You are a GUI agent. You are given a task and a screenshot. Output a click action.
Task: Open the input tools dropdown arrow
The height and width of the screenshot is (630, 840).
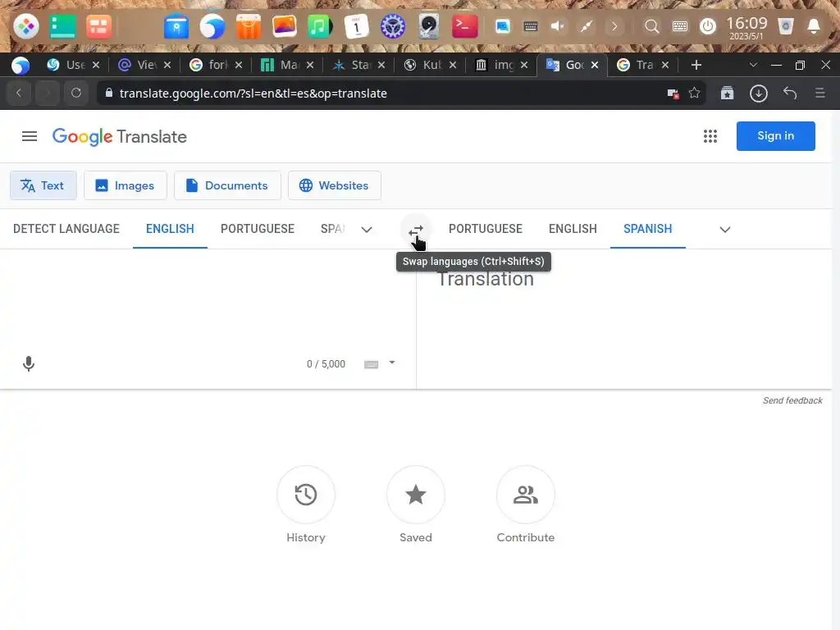[x=392, y=363]
